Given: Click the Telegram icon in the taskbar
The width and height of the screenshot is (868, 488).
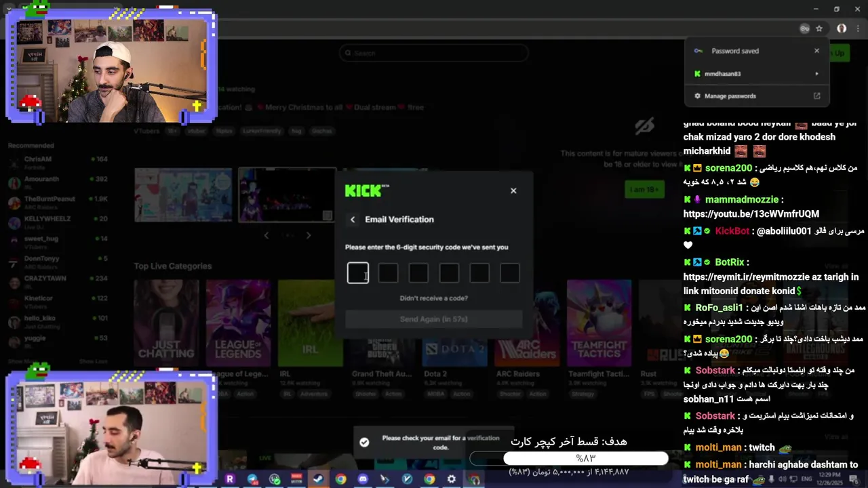Looking at the screenshot, I should click(x=252, y=479).
